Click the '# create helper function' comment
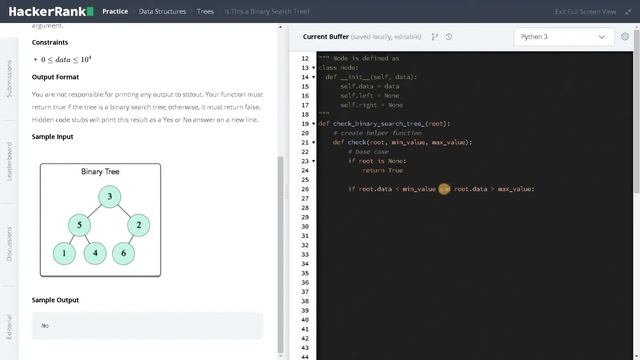The height and width of the screenshot is (360, 640). (377, 133)
